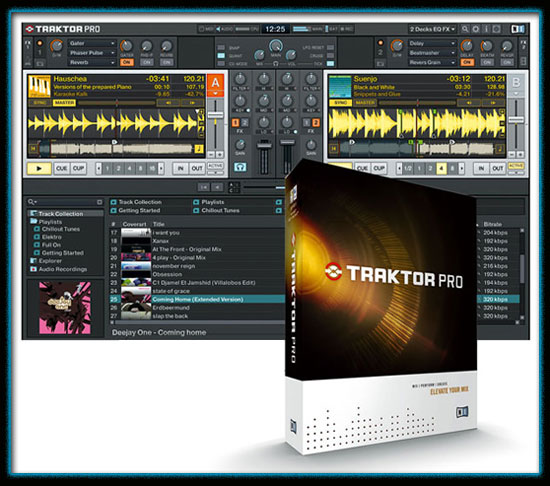
Task: Open the Explorer node in tree
Action: pyautogui.click(x=50, y=261)
